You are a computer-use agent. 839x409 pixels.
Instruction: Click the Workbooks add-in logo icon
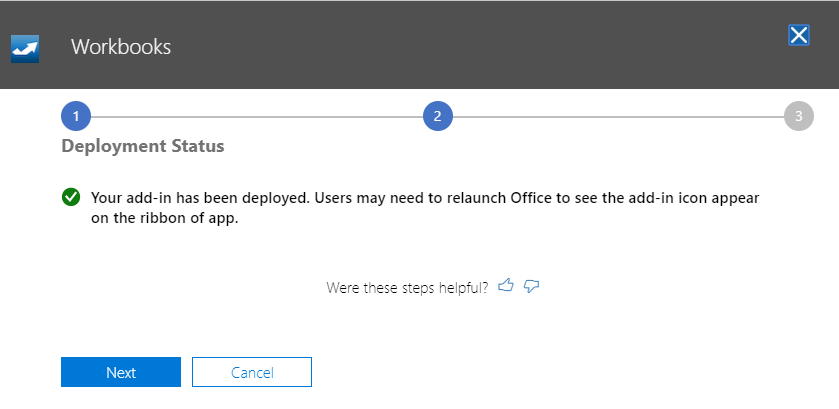coord(25,49)
